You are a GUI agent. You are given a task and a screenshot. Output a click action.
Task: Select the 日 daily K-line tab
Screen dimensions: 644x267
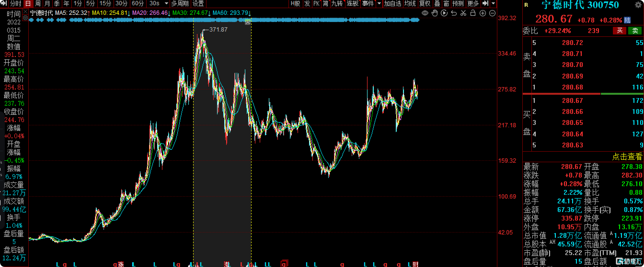point(28,4)
